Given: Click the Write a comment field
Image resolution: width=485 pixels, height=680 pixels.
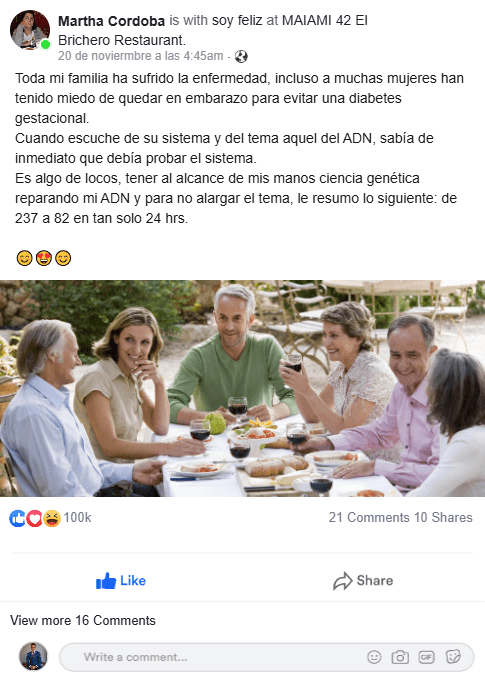Looking at the screenshot, I should [266, 657].
